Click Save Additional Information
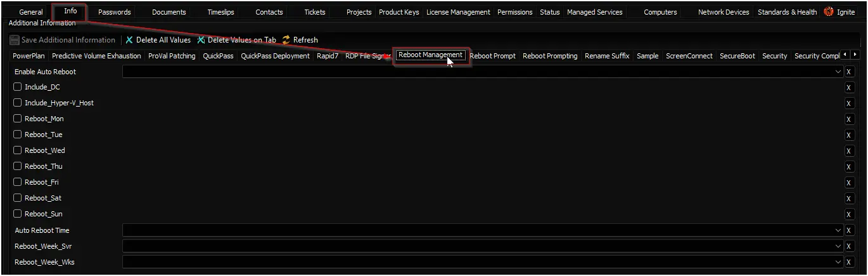Image resolution: width=868 pixels, height=276 pixels. click(x=63, y=40)
